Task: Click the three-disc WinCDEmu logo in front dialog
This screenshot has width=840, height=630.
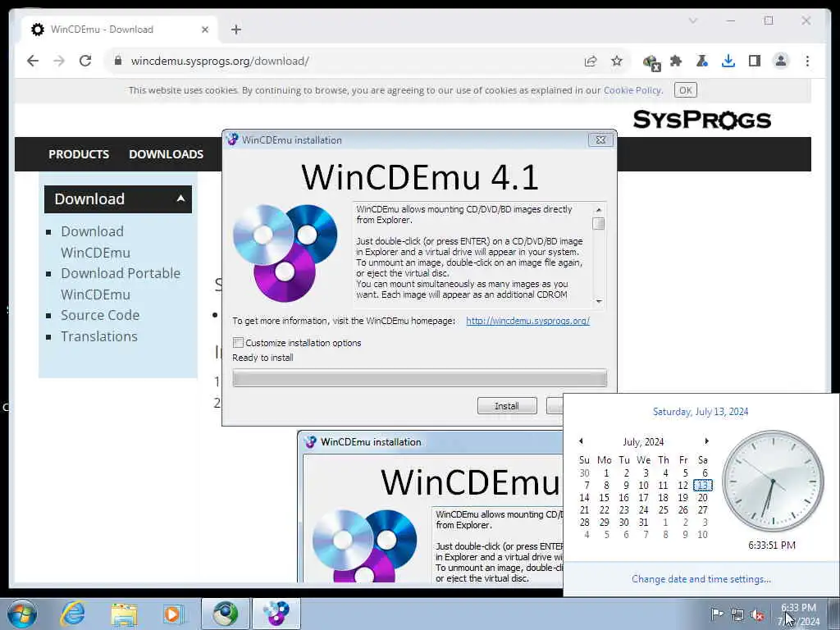Action: coord(285,253)
